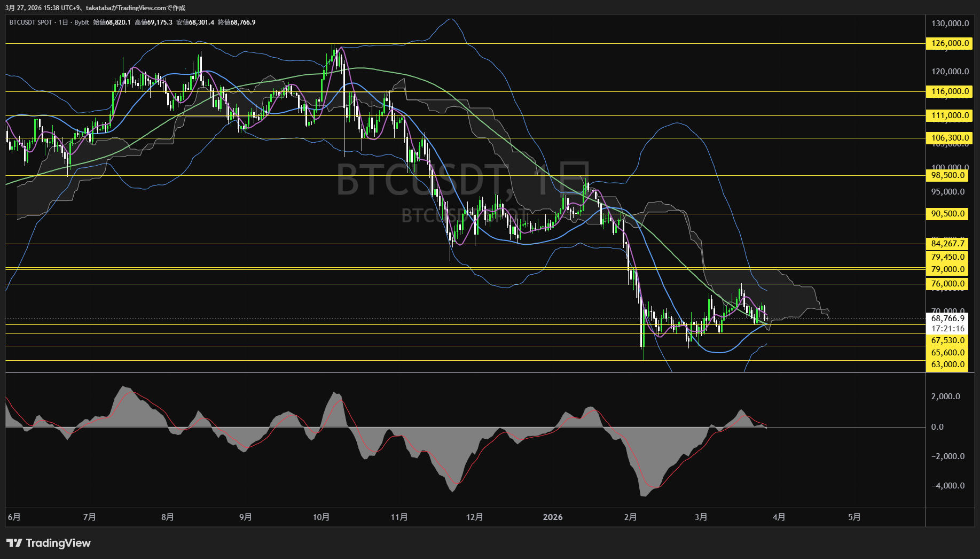Click the 84,267.7 price label

tap(948, 244)
